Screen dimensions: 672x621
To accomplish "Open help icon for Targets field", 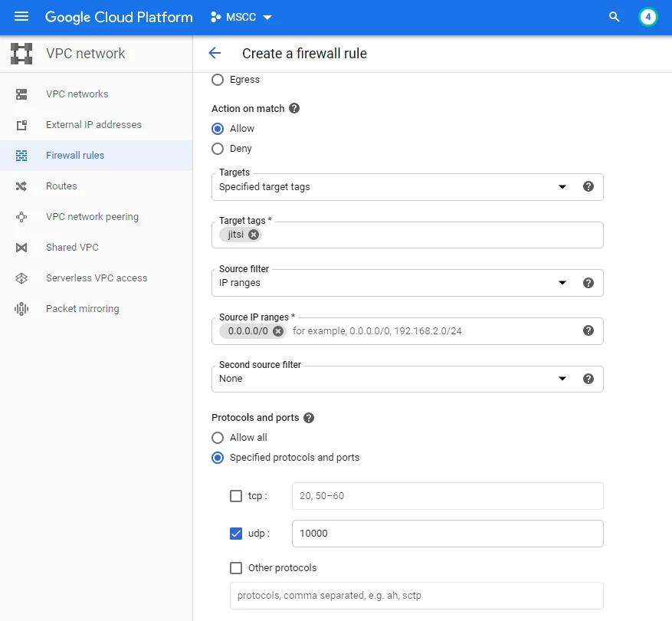I will 588,186.
